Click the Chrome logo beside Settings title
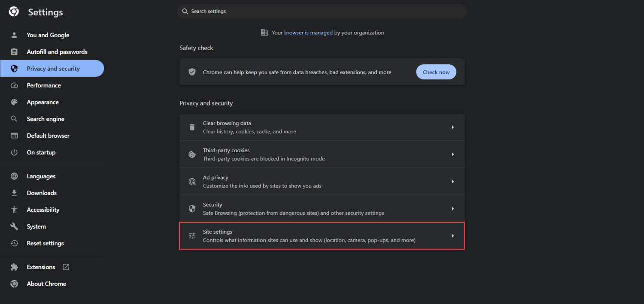The width and height of the screenshot is (644, 304). point(14,12)
